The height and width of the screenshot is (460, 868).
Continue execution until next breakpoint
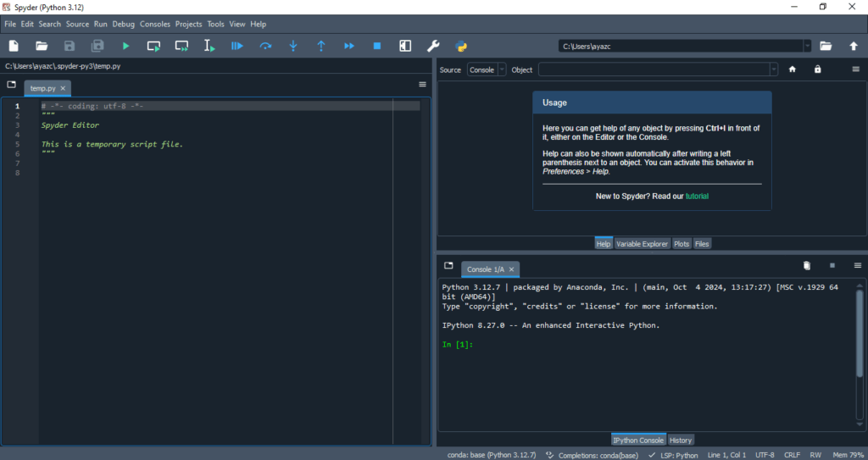pos(348,46)
